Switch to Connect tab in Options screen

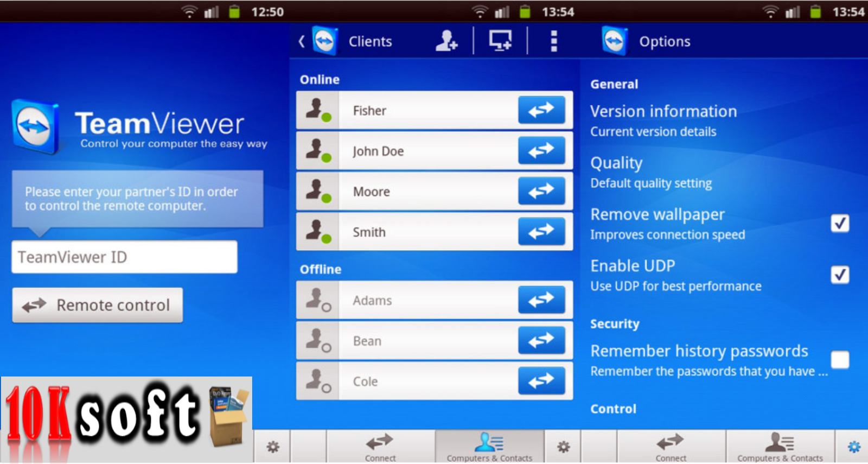coord(671,447)
